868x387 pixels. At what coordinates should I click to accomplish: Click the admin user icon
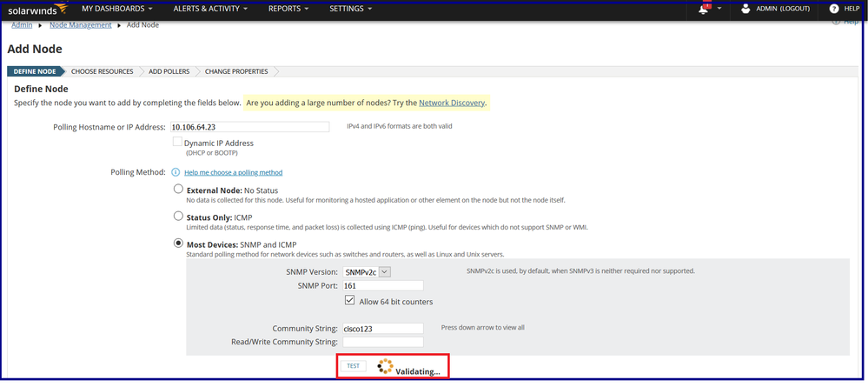[745, 9]
